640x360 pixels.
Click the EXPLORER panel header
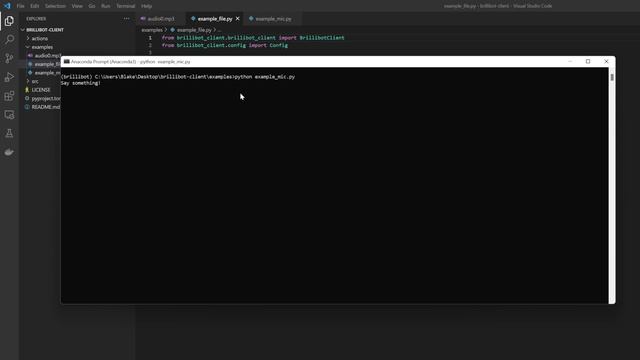36,19
